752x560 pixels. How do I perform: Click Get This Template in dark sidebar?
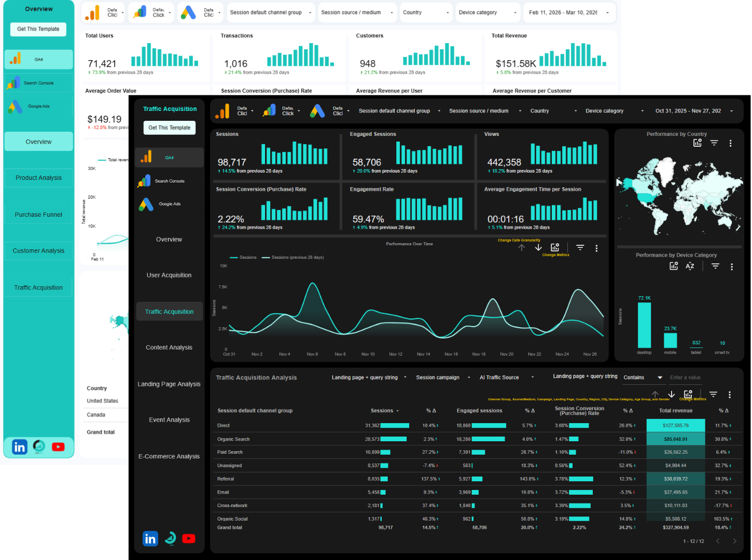pos(169,128)
